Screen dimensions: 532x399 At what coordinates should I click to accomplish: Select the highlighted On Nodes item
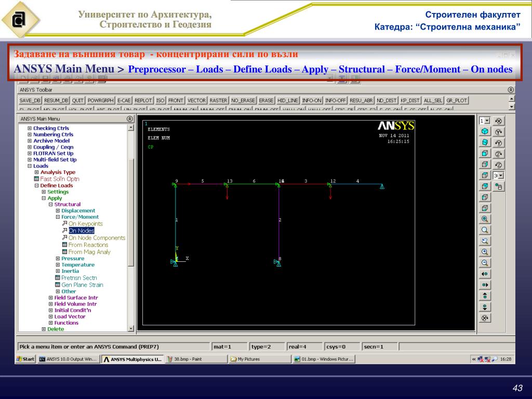point(82,231)
